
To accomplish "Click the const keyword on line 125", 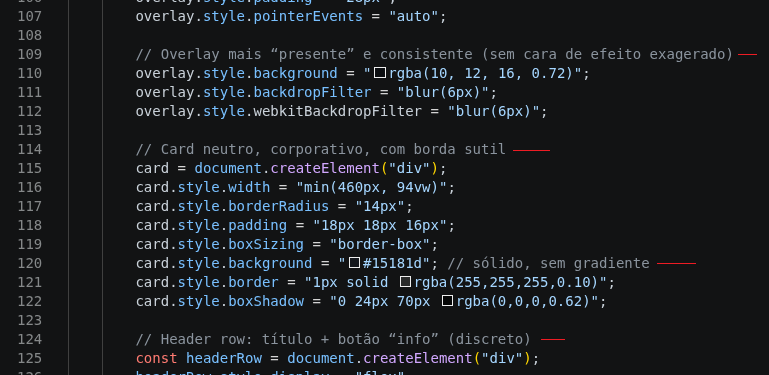I will [x=156, y=358].
